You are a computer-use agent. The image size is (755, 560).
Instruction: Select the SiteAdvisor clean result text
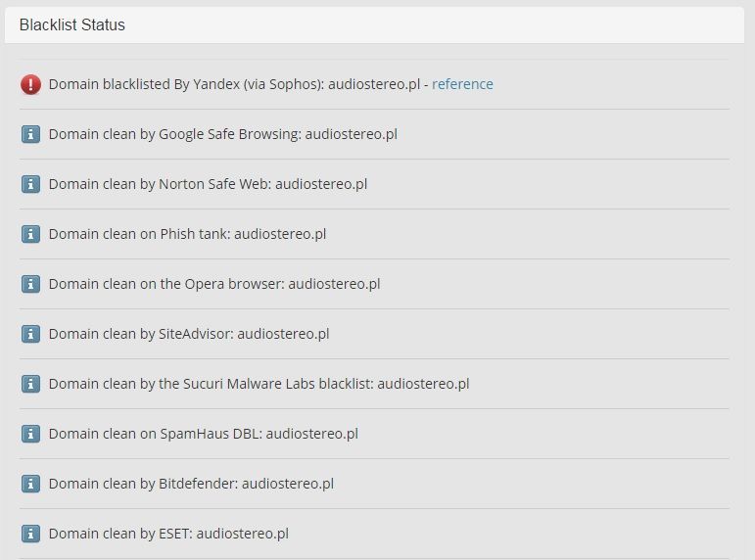click(189, 334)
